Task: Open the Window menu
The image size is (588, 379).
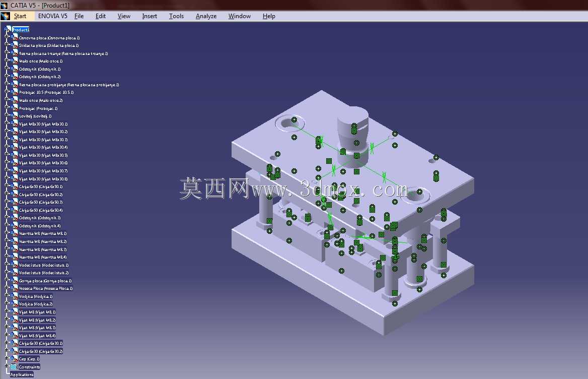Action: tap(239, 16)
